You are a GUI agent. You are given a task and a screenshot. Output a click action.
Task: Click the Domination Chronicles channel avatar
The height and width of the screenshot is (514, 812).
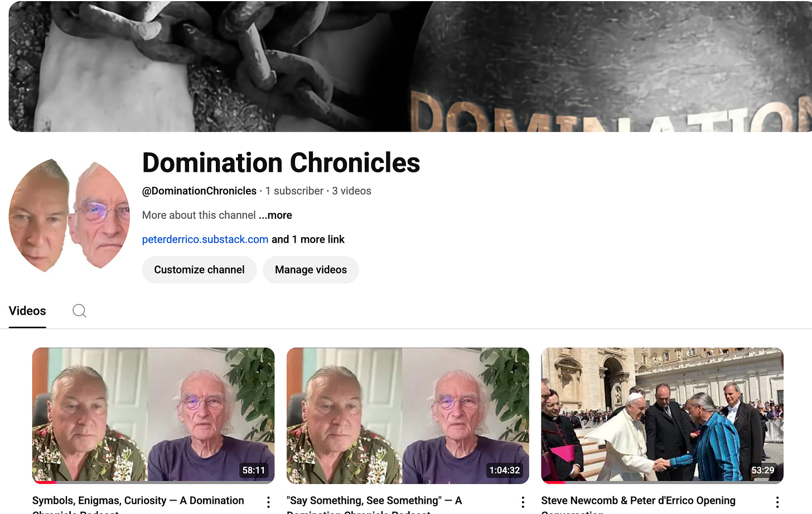tap(69, 215)
